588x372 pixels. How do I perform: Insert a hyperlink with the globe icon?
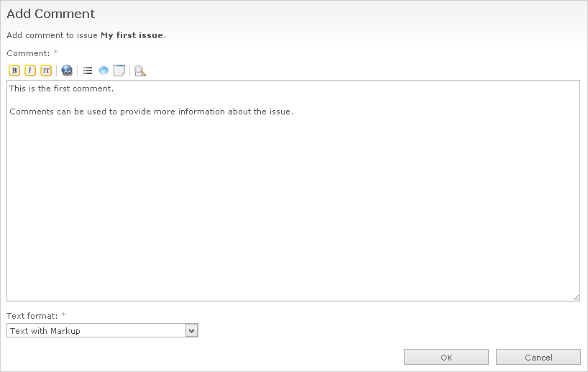67,71
